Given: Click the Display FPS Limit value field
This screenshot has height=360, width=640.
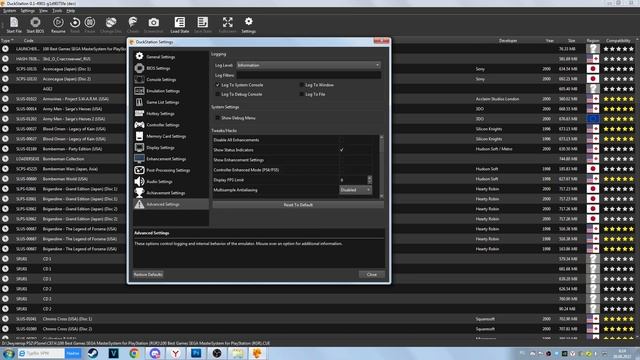Looking at the screenshot, I should pos(353,180).
